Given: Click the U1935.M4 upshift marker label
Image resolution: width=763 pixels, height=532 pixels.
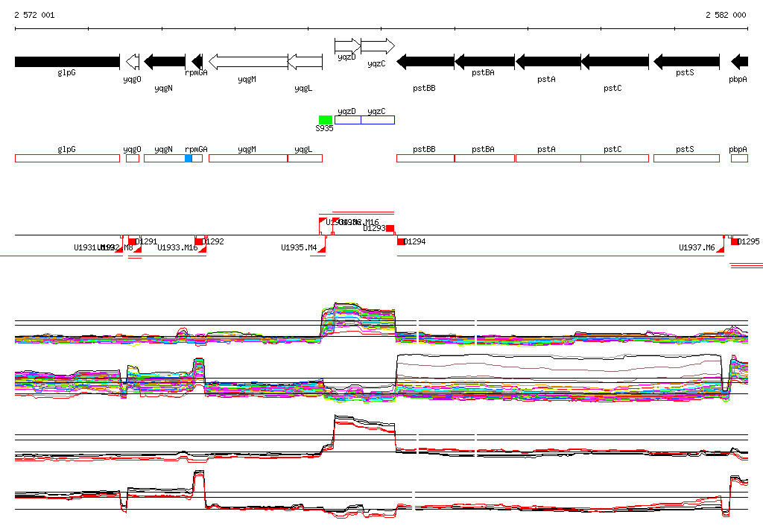Looking at the screenshot, I should pos(300,248).
